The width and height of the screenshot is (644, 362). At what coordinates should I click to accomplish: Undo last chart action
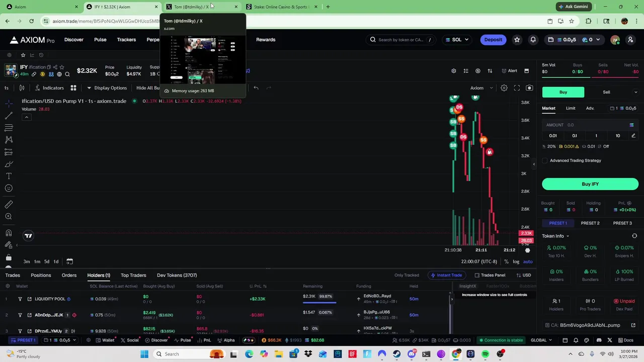[x=256, y=88]
